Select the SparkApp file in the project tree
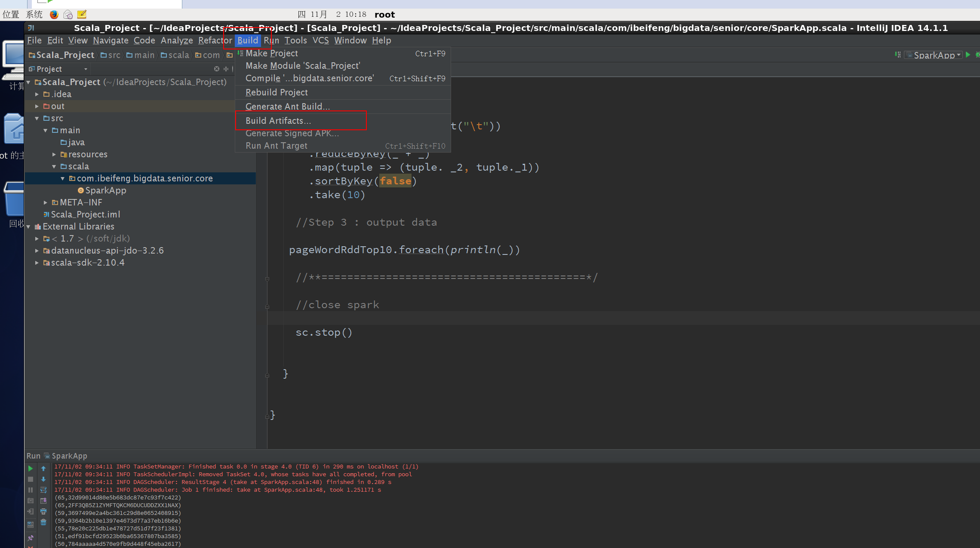This screenshot has height=548, width=980. [102, 190]
